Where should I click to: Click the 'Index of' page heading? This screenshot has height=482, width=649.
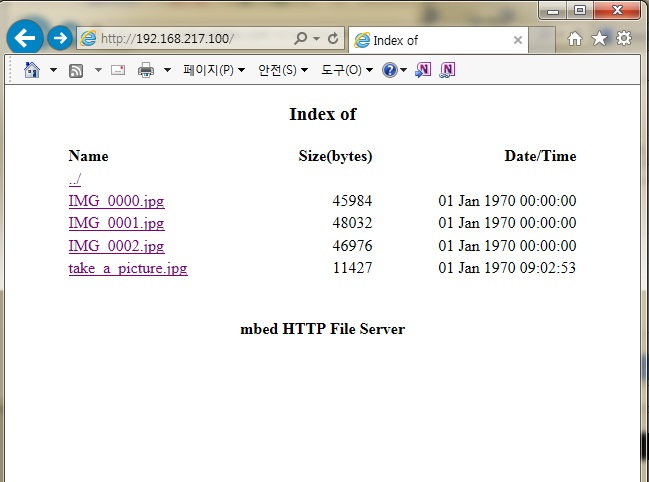tap(322, 114)
